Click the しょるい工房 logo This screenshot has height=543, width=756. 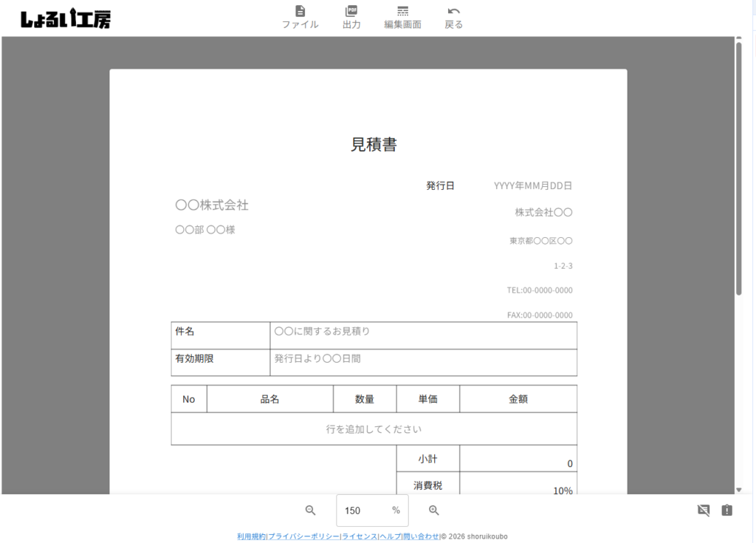pyautogui.click(x=66, y=19)
